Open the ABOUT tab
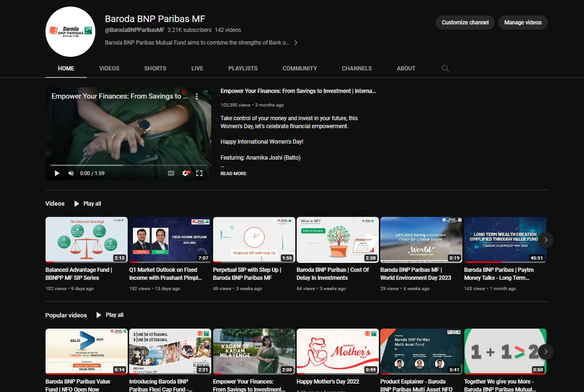 tap(406, 69)
